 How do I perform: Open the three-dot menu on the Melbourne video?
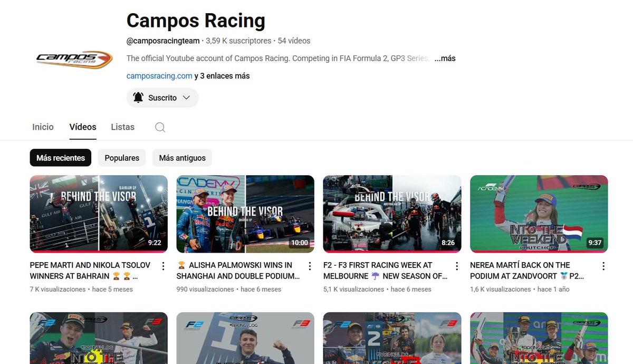click(456, 266)
